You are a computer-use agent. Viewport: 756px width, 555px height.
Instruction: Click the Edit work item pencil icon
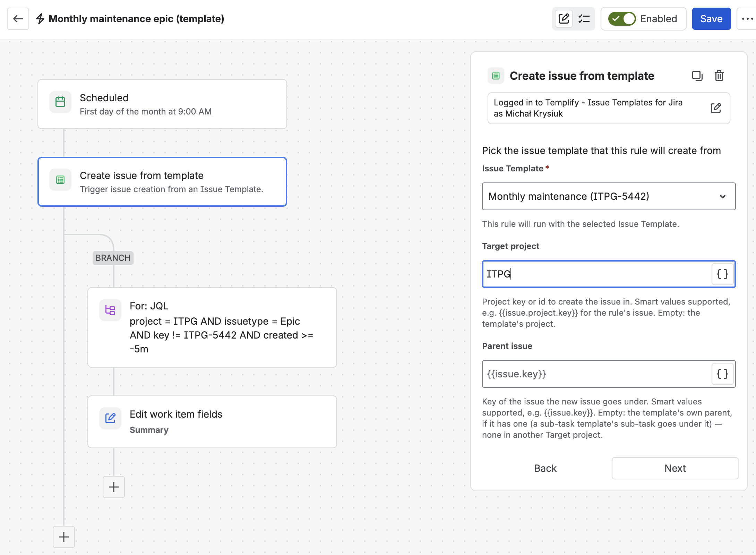pyautogui.click(x=110, y=418)
